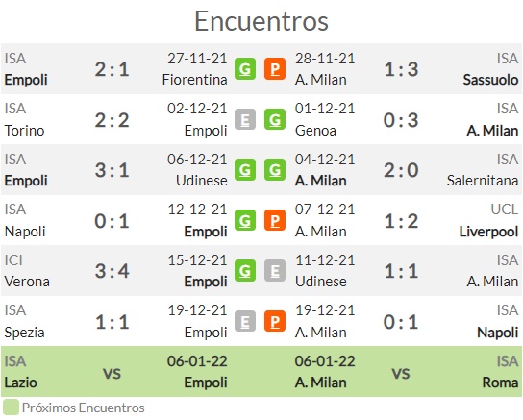523x420 pixels.
Task: Click the UCL competition label
Action: pyautogui.click(x=505, y=210)
